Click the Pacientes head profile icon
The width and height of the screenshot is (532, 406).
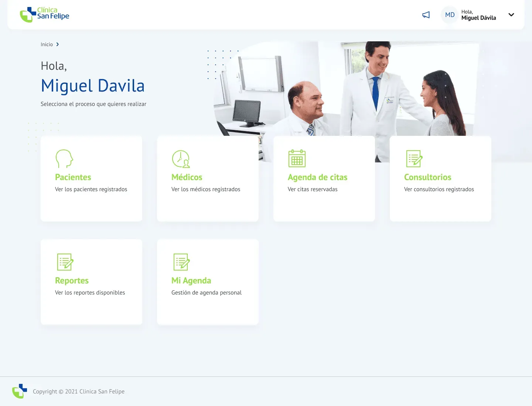coord(64,158)
